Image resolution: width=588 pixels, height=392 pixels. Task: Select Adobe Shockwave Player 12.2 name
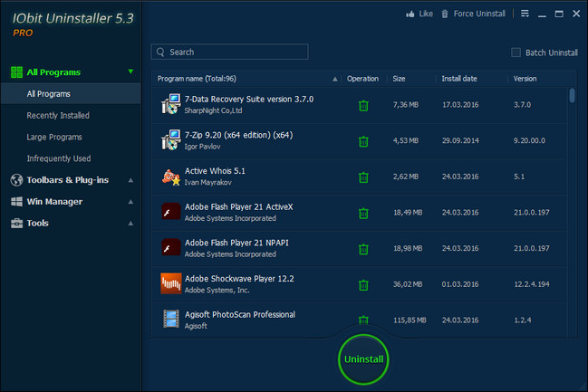click(x=239, y=279)
